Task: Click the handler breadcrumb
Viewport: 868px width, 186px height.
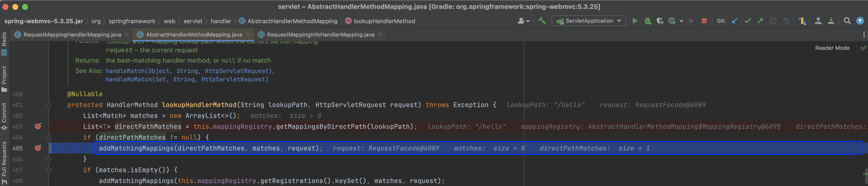Action: tap(221, 21)
